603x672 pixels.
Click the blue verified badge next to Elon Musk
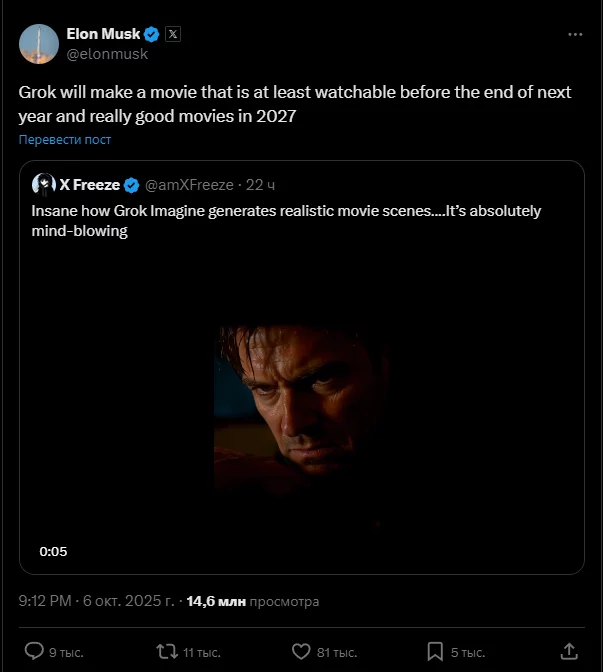point(151,33)
